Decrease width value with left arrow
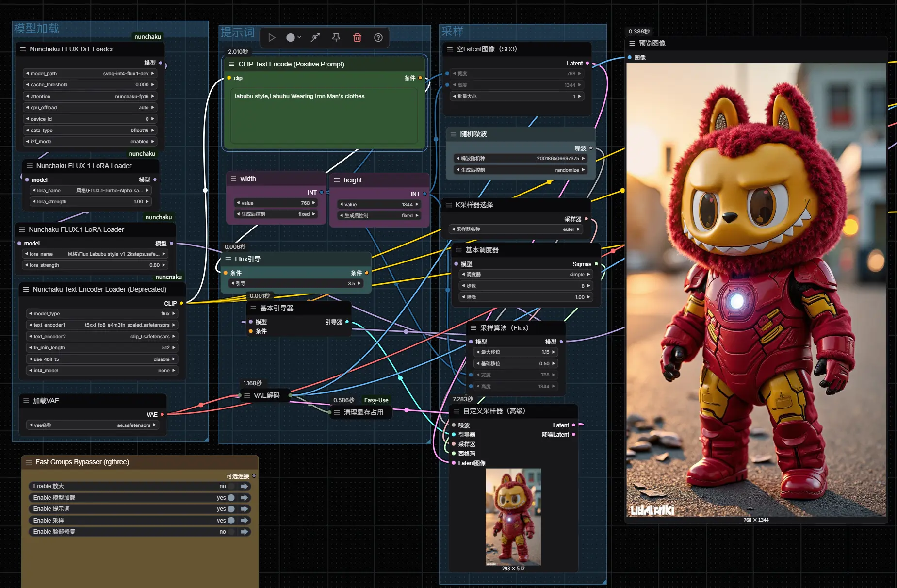Screen dimensions: 897x588 click(238, 203)
